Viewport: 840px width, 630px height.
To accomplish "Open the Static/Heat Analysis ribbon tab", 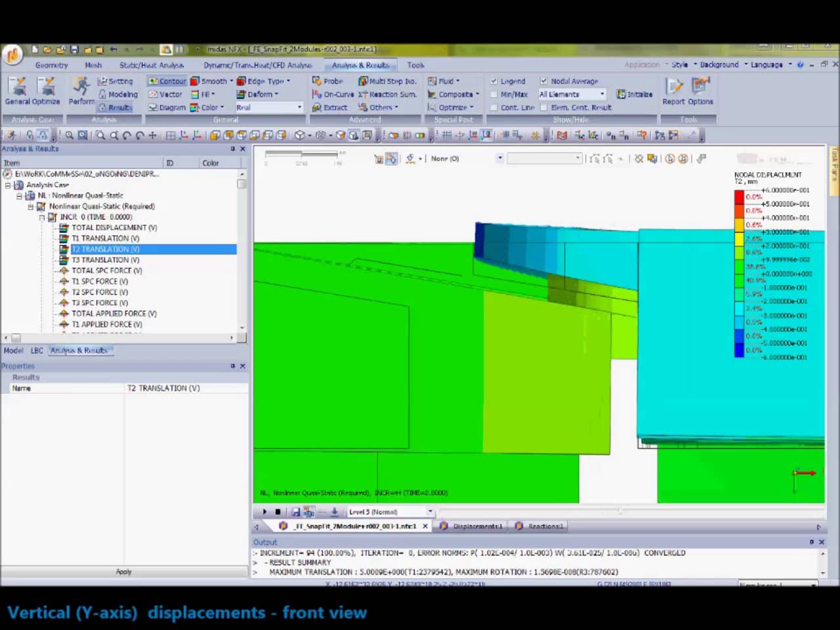I will click(x=152, y=66).
